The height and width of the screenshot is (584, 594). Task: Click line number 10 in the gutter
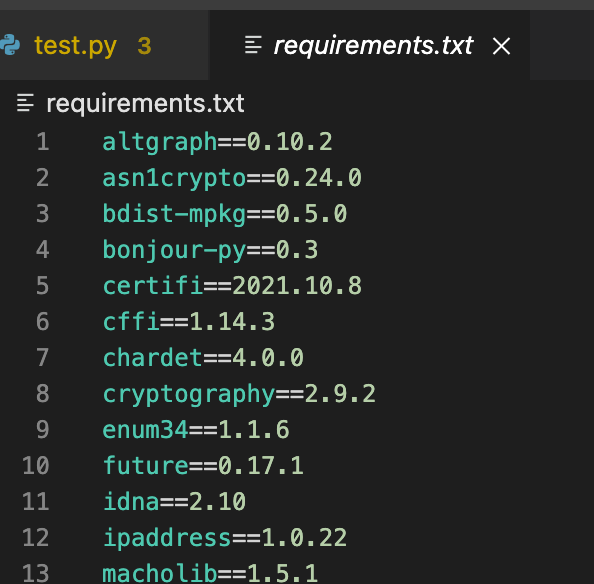coord(36,465)
